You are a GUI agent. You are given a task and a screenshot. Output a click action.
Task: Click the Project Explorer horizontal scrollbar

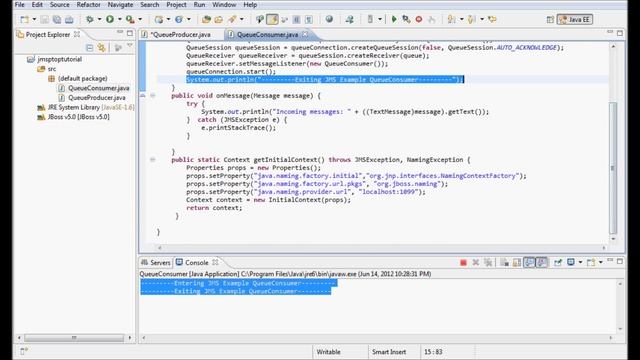(x=74, y=338)
